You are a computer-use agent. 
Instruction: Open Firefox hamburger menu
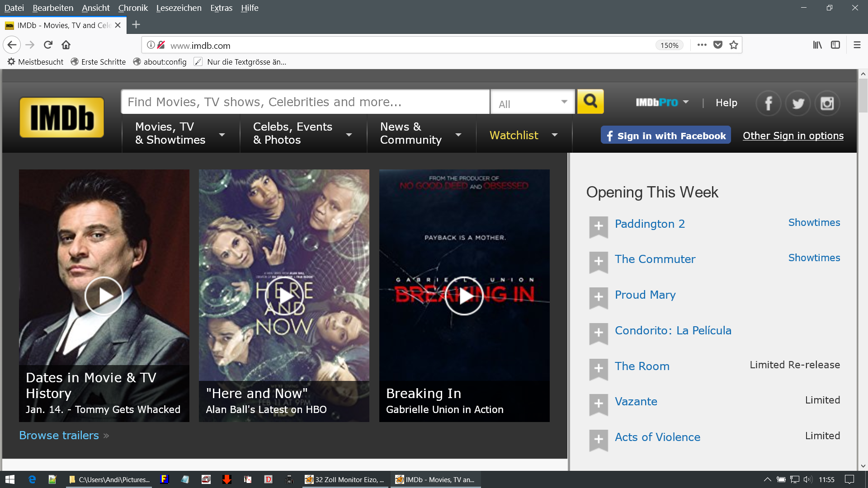(857, 45)
